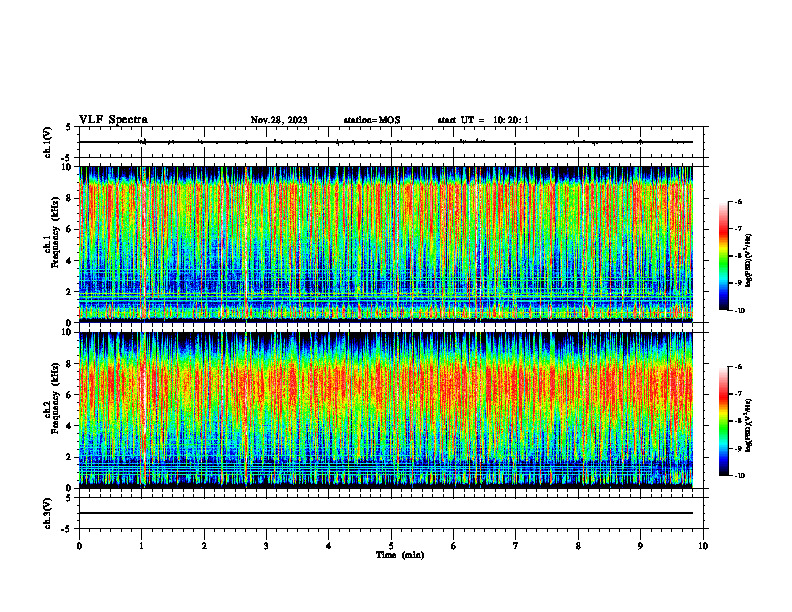Click the log(PSD) label beside ch.1 colorbar

749,261
